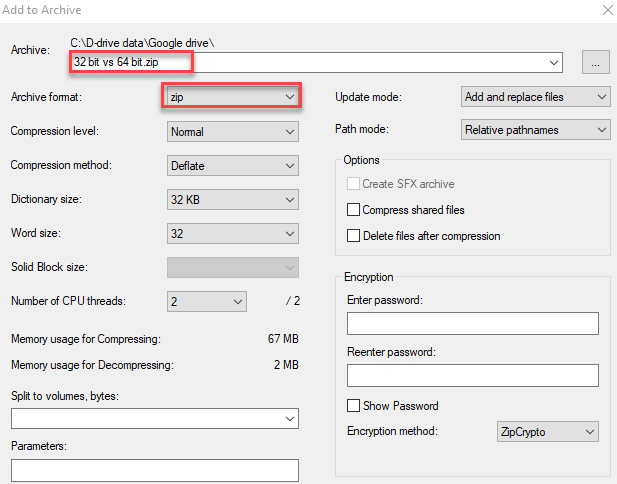Change the Number of CPU threads dropdown
Viewport: 617px width, 484px height.
click(205, 301)
